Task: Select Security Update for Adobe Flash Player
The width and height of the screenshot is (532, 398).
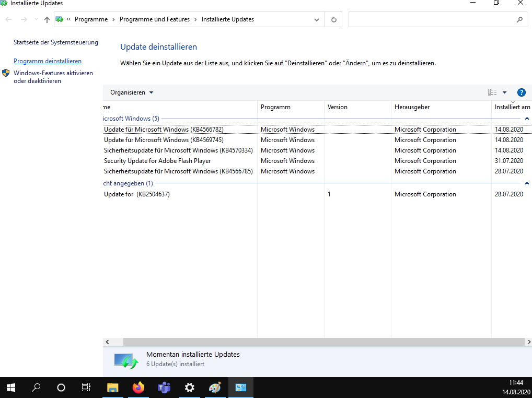Action: click(157, 161)
